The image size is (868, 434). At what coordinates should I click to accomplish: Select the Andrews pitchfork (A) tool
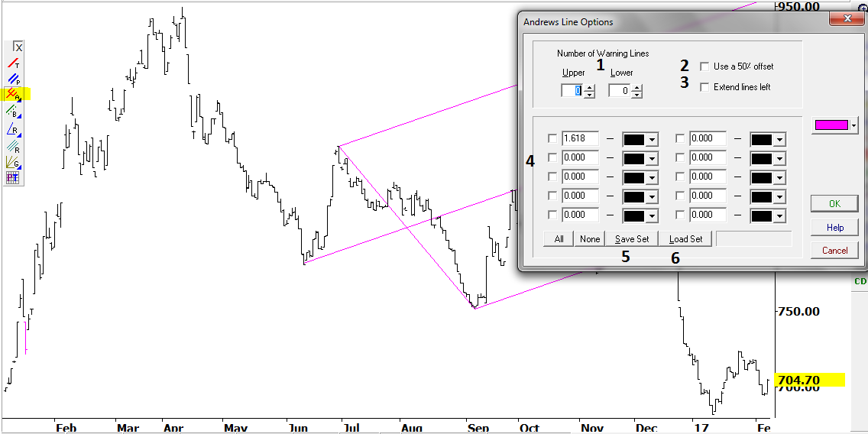(x=13, y=95)
